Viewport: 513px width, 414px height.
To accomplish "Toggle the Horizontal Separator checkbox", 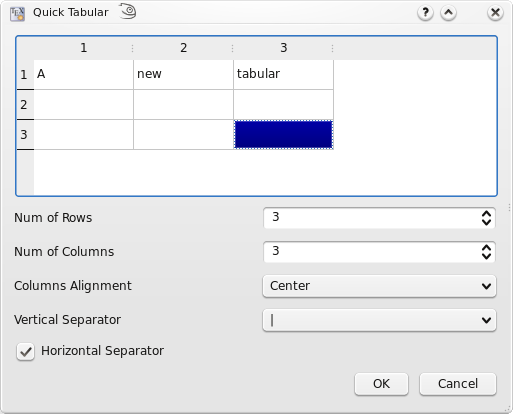I will point(25,352).
